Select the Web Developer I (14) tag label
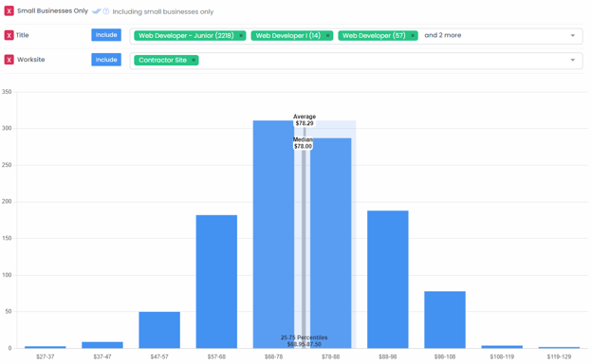592x364 pixels. pyautogui.click(x=288, y=35)
